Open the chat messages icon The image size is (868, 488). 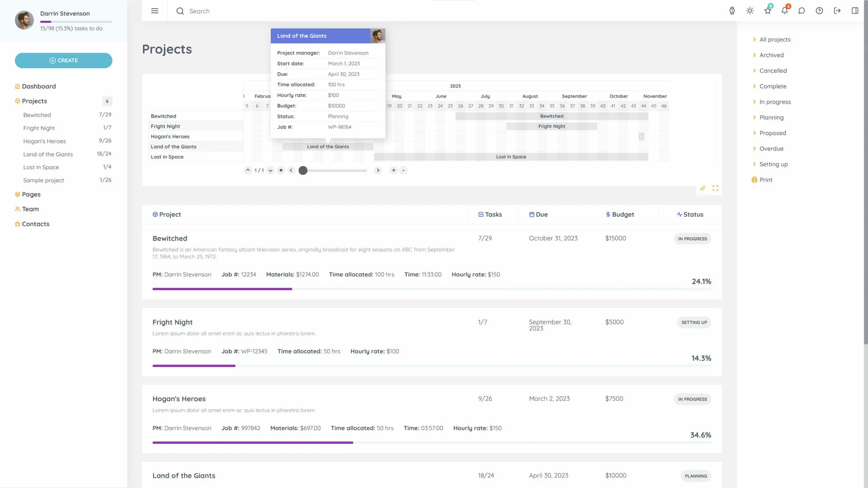(x=802, y=11)
